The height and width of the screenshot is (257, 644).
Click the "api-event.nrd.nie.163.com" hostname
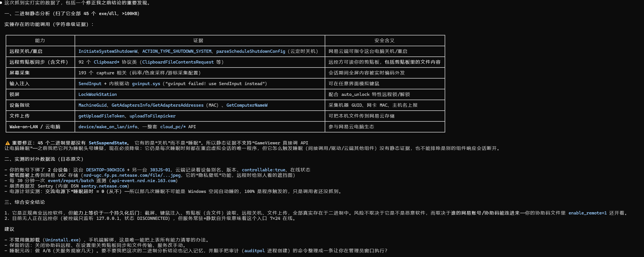143,181
